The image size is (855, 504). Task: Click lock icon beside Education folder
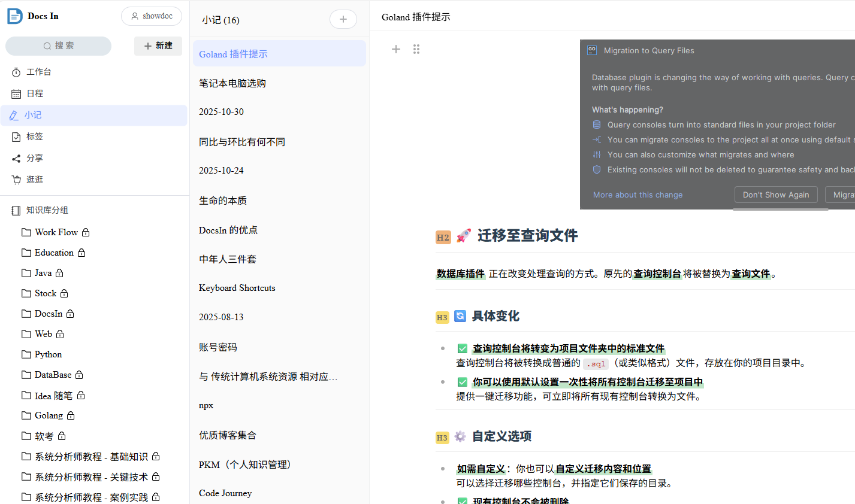click(x=81, y=253)
